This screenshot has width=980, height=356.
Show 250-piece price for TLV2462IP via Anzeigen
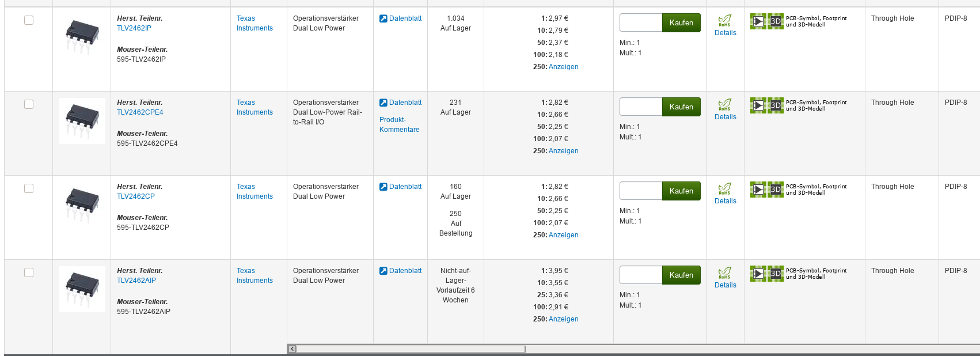coord(563,67)
